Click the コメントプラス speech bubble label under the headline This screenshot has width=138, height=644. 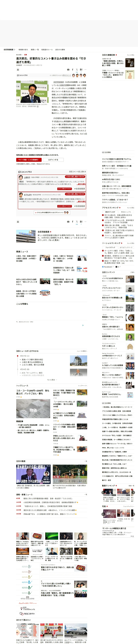[22, 75]
